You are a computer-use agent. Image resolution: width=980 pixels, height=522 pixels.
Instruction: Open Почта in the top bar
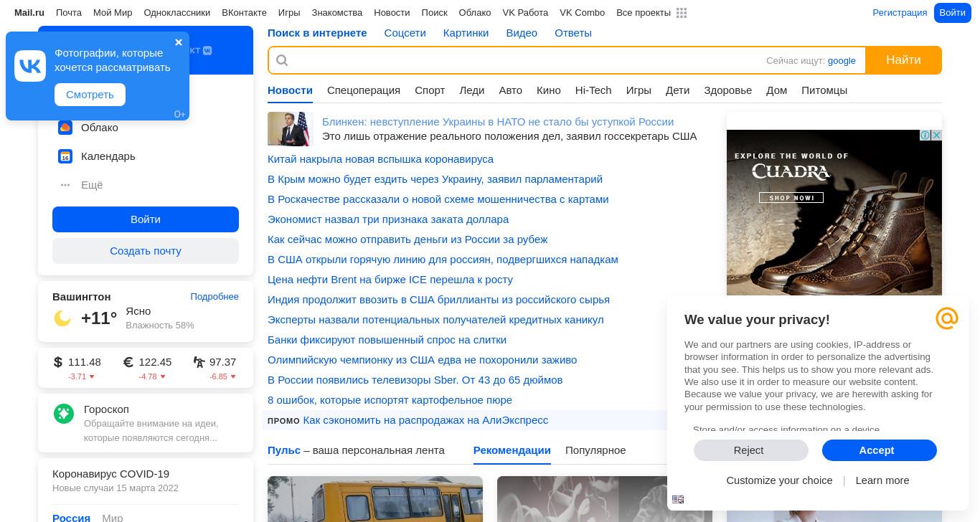click(x=69, y=13)
